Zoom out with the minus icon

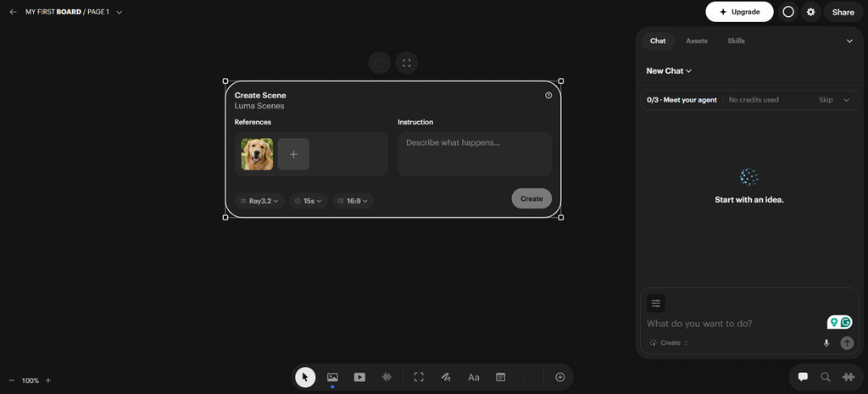(x=12, y=380)
